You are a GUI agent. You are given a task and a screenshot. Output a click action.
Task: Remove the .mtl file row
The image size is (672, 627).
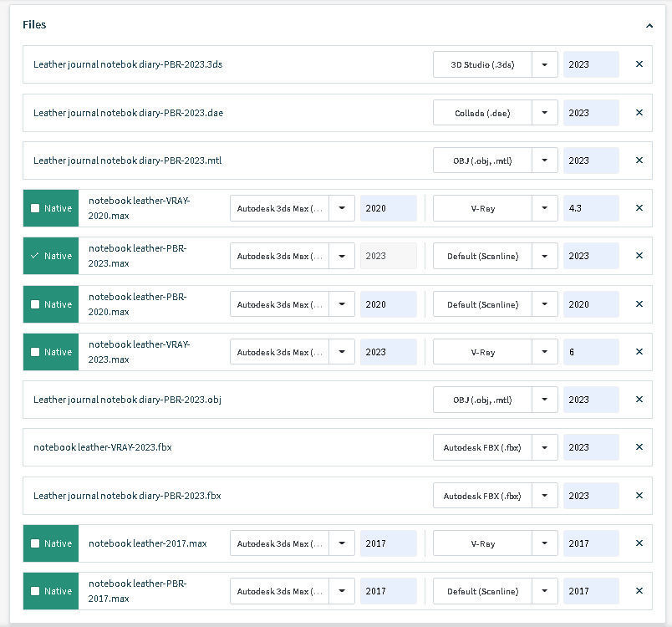(639, 161)
